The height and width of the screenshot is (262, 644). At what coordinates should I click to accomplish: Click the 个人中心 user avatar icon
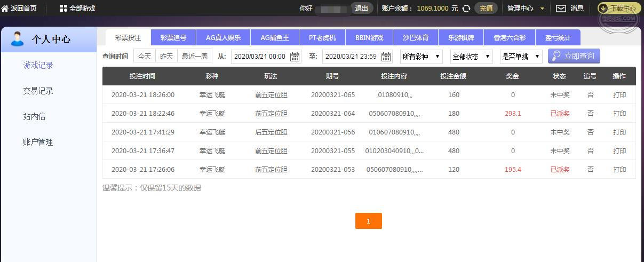pos(18,39)
